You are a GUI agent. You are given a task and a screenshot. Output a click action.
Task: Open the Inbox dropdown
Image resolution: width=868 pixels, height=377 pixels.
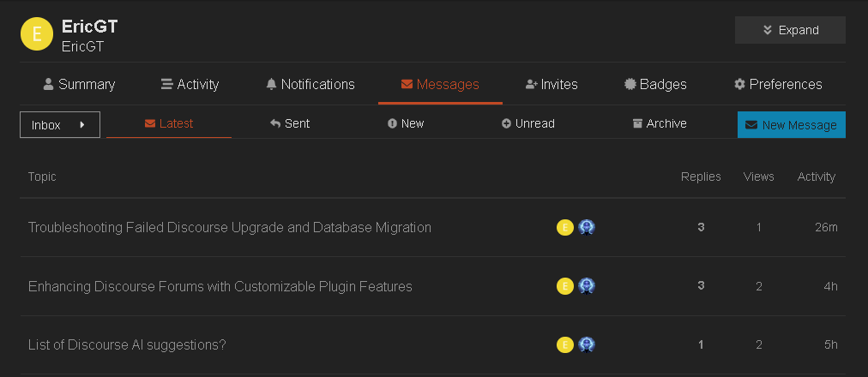(x=60, y=124)
